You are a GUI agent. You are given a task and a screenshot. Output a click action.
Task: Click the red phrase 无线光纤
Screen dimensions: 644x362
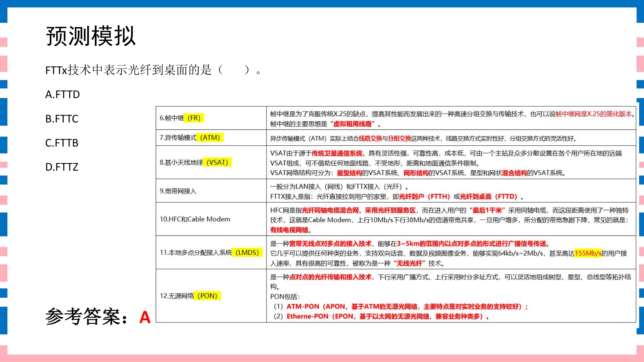coord(410,263)
